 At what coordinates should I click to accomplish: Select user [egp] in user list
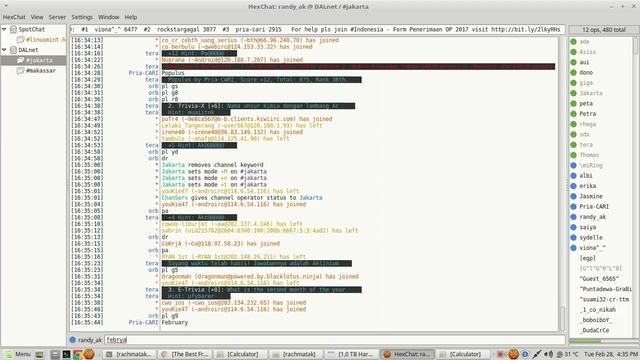tap(587, 258)
